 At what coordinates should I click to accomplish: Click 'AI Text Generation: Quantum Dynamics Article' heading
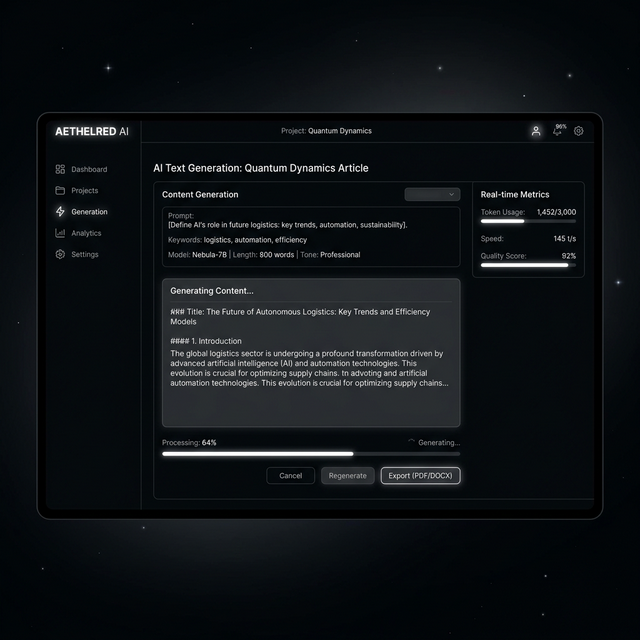[x=261, y=168]
